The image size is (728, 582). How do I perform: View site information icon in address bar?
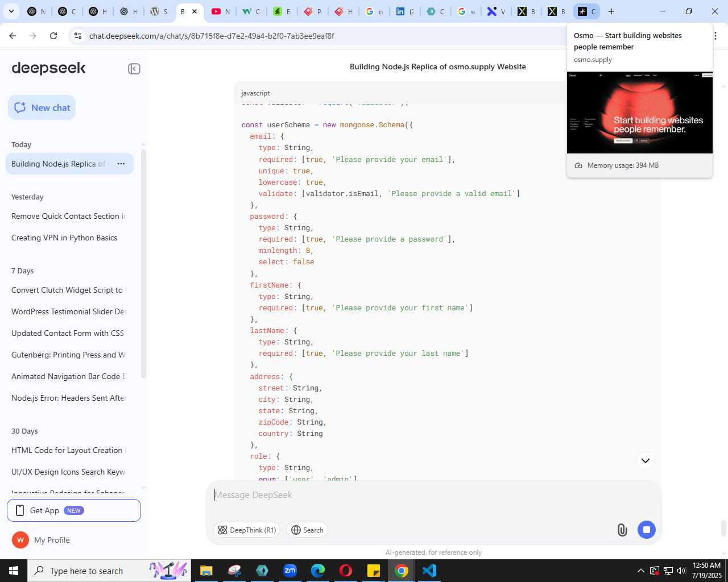[x=78, y=36]
